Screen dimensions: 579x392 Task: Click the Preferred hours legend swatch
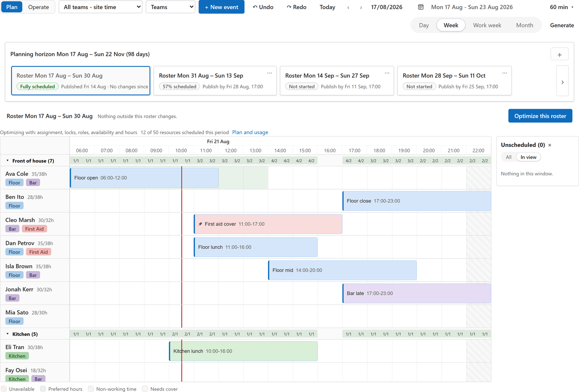43,389
